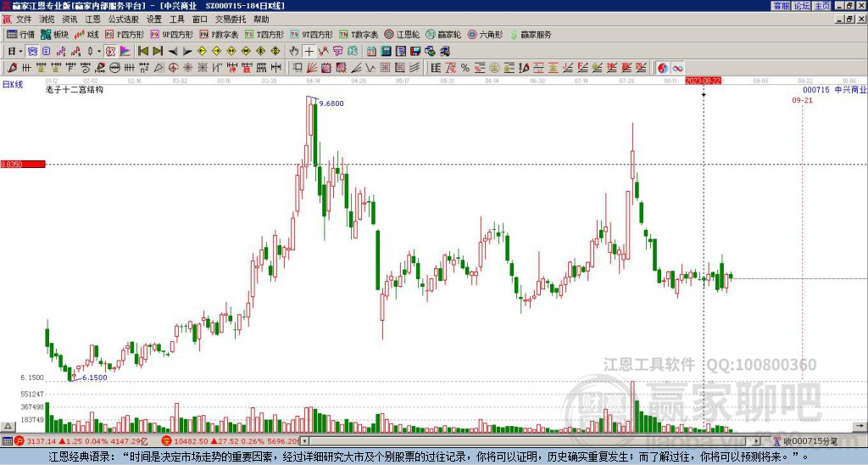Open the T数字表 tool

359,34
